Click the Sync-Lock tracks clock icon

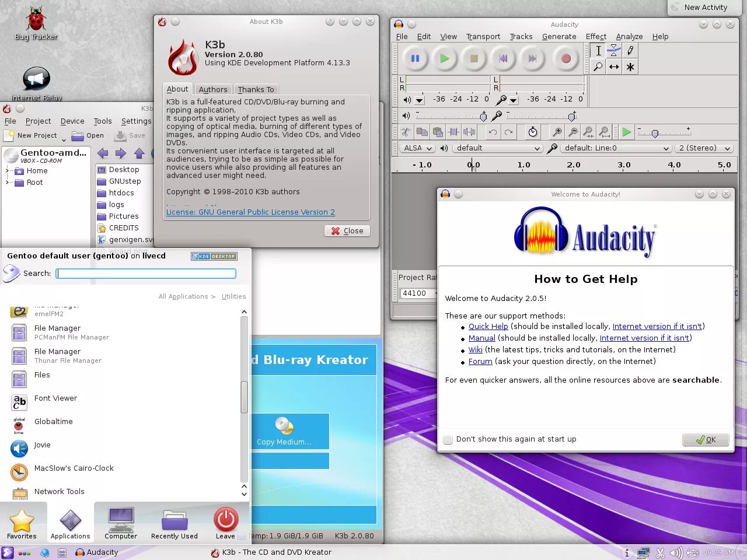tap(533, 132)
